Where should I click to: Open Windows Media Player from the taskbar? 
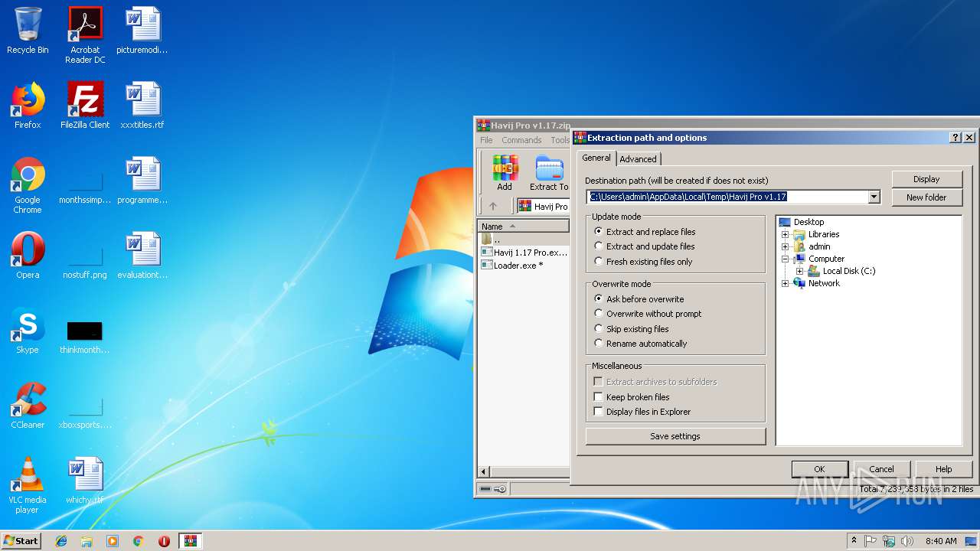(113, 541)
